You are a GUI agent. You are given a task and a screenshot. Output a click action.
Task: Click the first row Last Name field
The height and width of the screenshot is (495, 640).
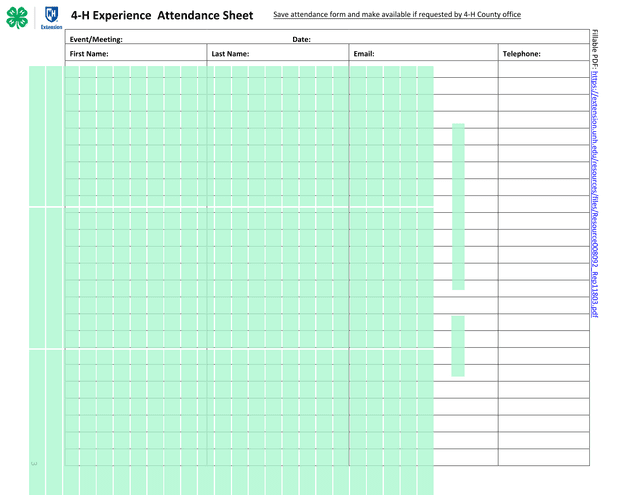277,70
